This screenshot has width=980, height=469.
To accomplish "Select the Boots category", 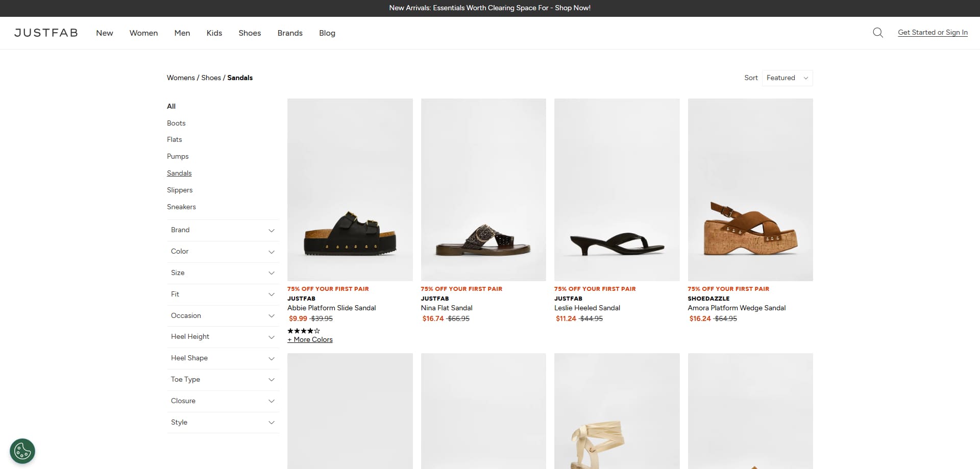I will tap(176, 123).
